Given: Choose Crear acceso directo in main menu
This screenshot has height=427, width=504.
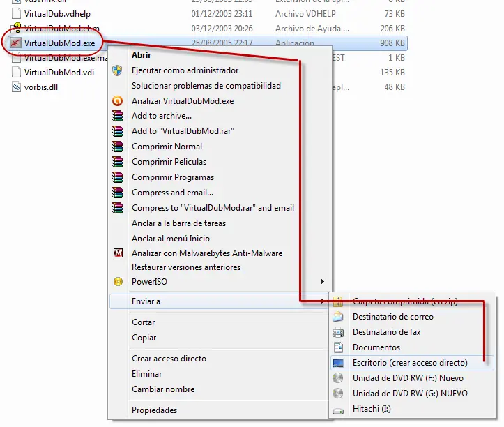Looking at the screenshot, I should pos(169,359).
